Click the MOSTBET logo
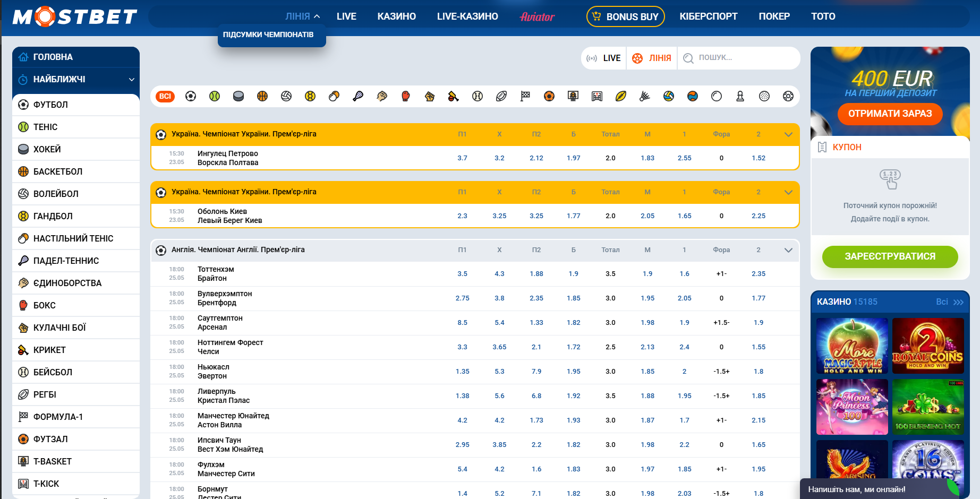This screenshot has height=499, width=980. click(75, 16)
